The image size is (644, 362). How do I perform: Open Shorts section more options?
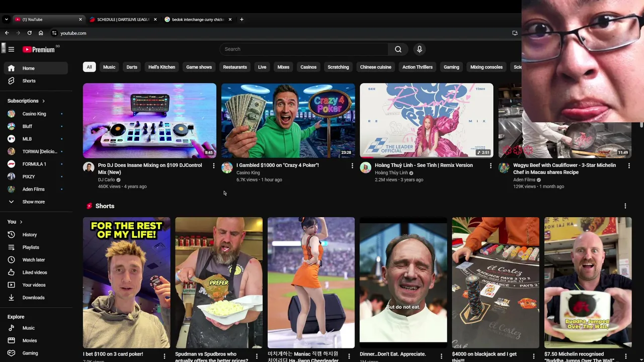tap(625, 206)
